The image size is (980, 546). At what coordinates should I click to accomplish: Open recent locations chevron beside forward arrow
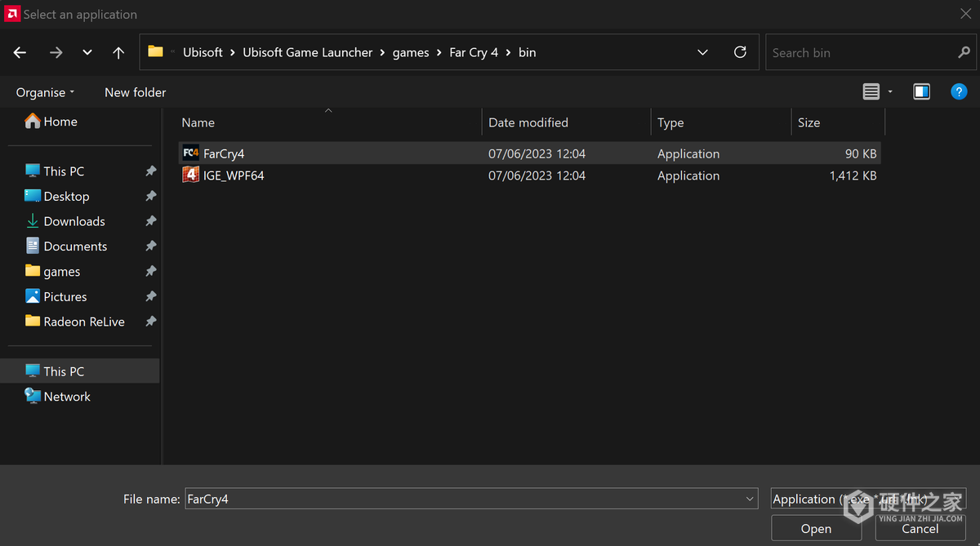pos(87,52)
